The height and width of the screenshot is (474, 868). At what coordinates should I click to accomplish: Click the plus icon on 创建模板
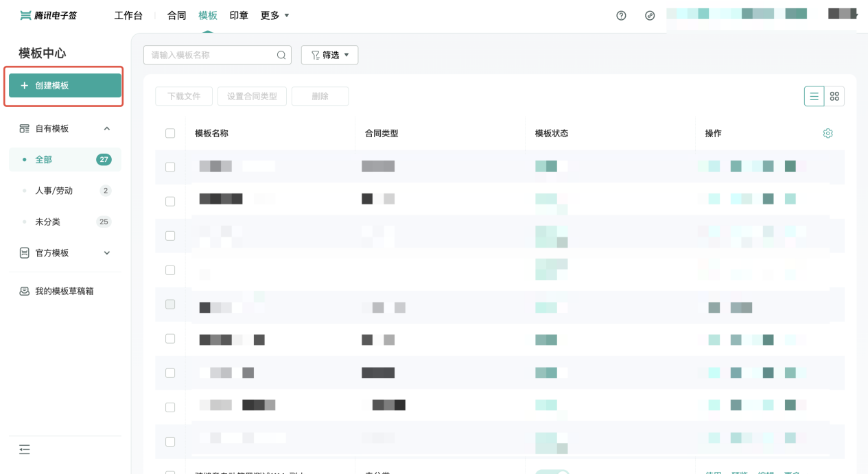pos(25,86)
